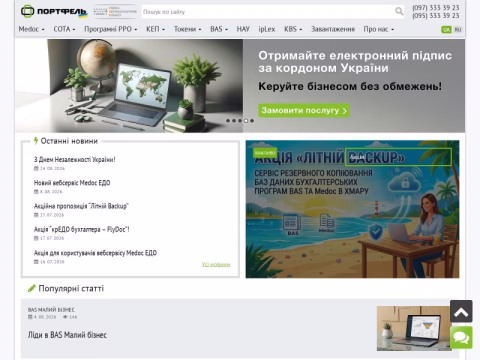Open the Програмні РРО dropdown
The width and height of the screenshot is (480, 360).
pyautogui.click(x=110, y=29)
